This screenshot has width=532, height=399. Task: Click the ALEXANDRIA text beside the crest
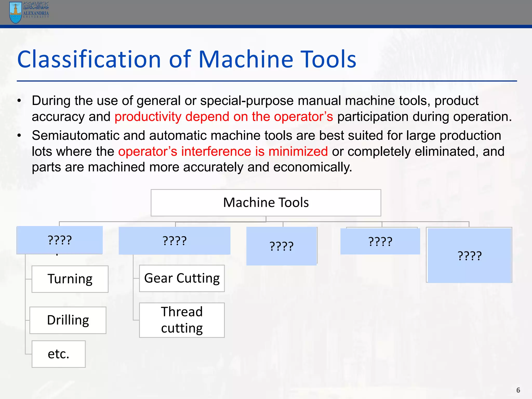[36, 13]
